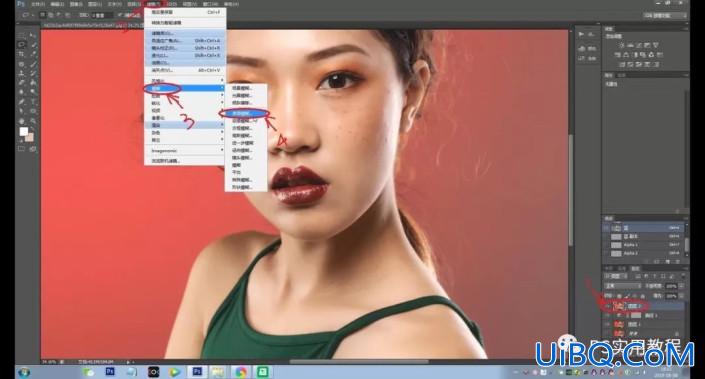Viewport: 705px width, 379px height.
Task: Select the Eyedropper tool
Action: (x=33, y=54)
